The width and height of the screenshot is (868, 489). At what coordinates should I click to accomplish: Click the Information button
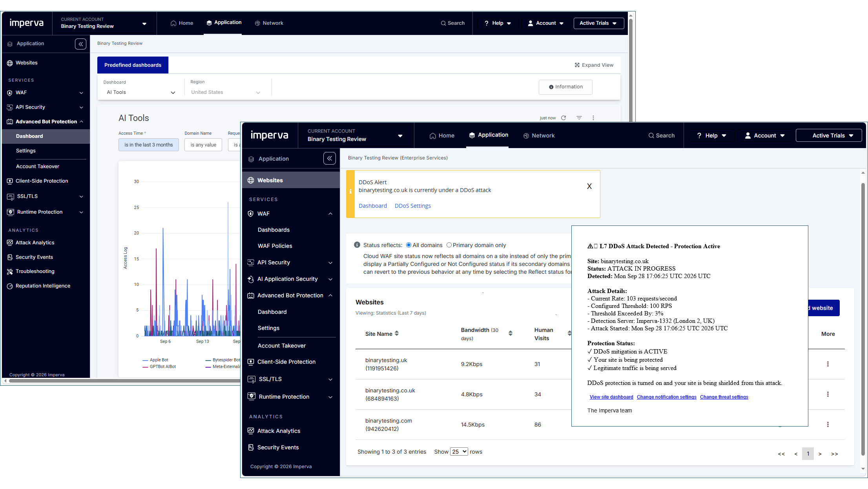(x=565, y=87)
